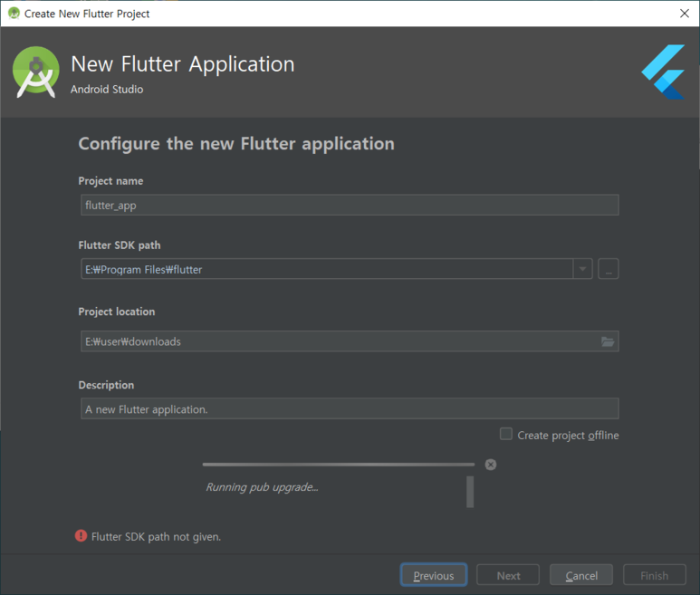Click the 'New Flutter Application' title text
This screenshot has width=700, height=595.
pos(183,64)
